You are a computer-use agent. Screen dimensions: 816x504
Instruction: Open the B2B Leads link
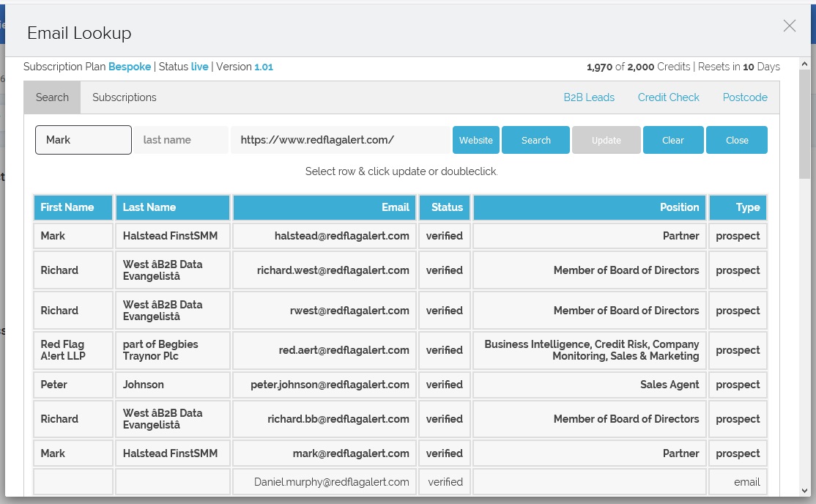click(589, 97)
